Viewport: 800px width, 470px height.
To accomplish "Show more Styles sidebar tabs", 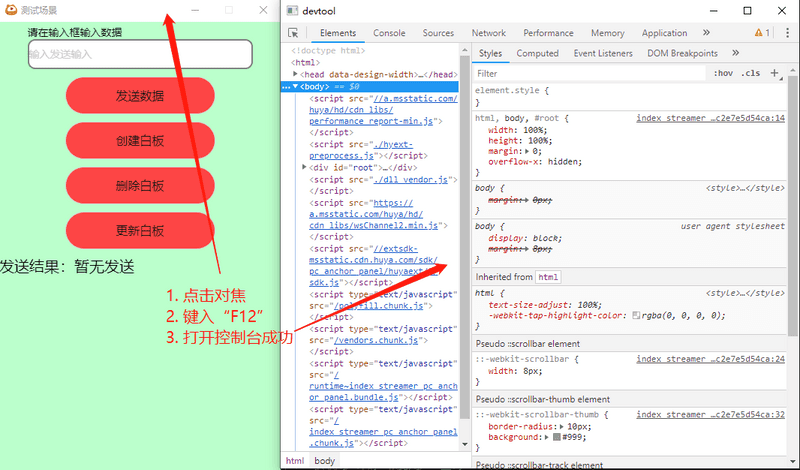I will click(735, 53).
